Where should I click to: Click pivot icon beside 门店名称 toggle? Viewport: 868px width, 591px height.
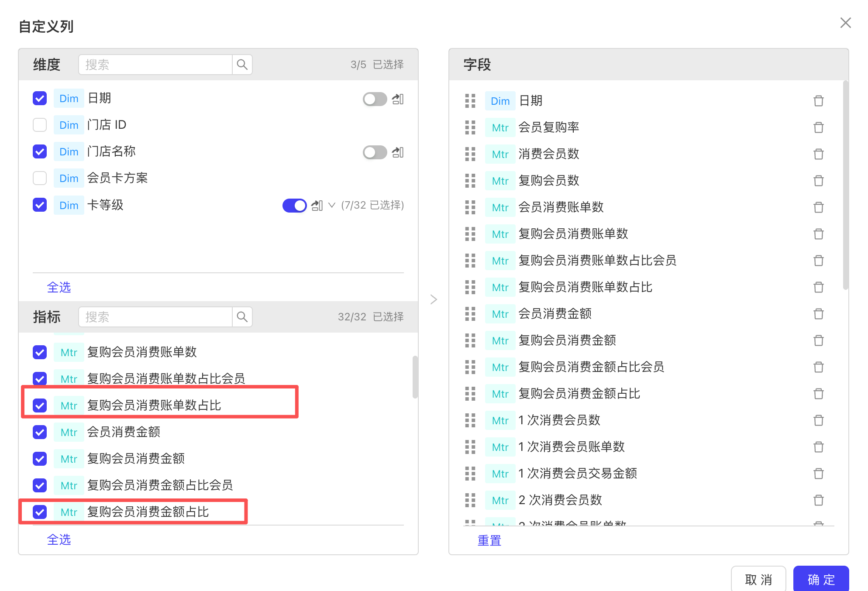click(x=398, y=152)
